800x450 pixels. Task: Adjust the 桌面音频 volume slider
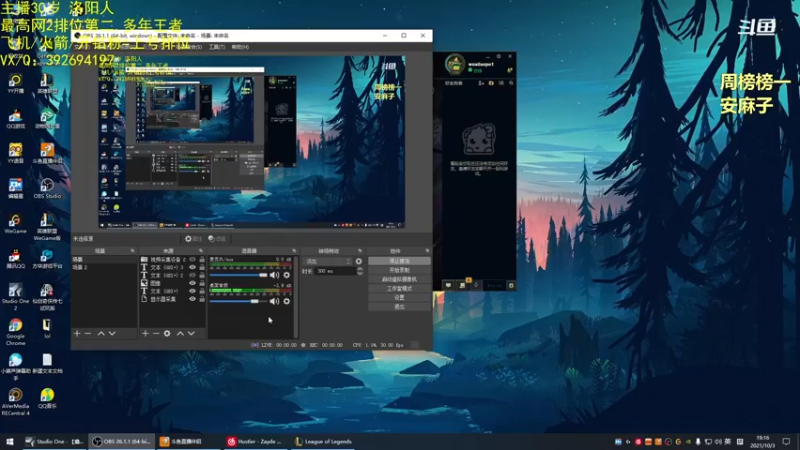(238, 301)
